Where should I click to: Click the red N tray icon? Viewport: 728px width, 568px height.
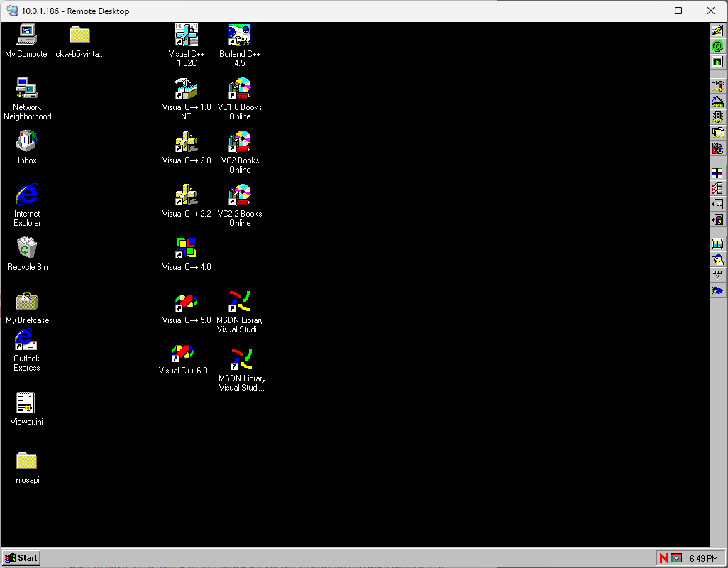click(x=664, y=558)
